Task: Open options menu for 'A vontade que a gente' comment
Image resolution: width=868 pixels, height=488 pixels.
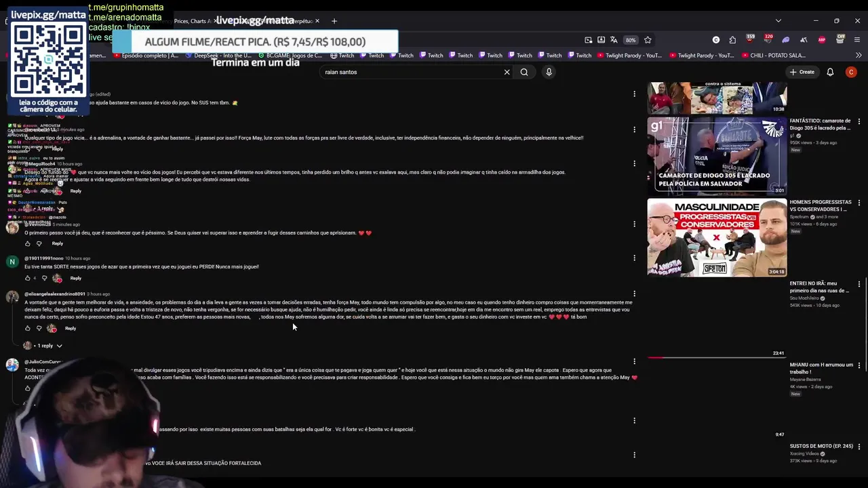Action: coord(635,293)
